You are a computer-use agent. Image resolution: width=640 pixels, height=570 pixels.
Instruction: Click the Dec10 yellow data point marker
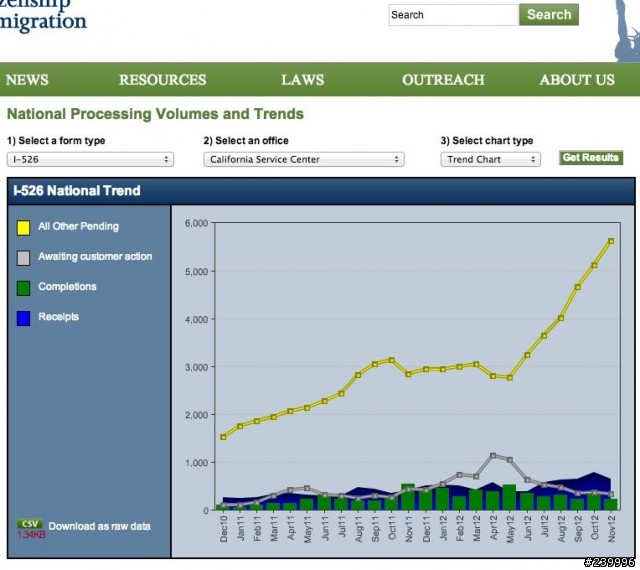[223, 437]
